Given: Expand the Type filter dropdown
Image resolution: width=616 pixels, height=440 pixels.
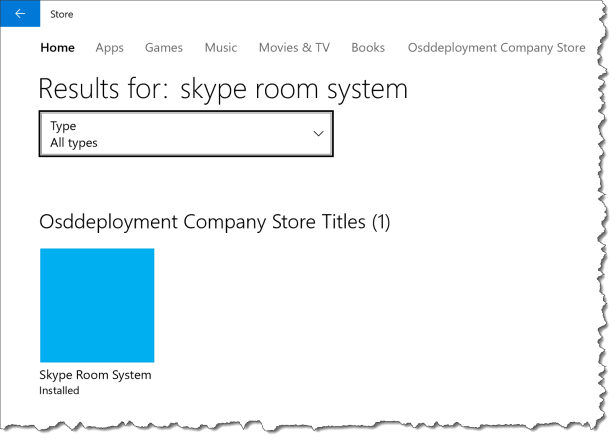Looking at the screenshot, I should tap(186, 134).
